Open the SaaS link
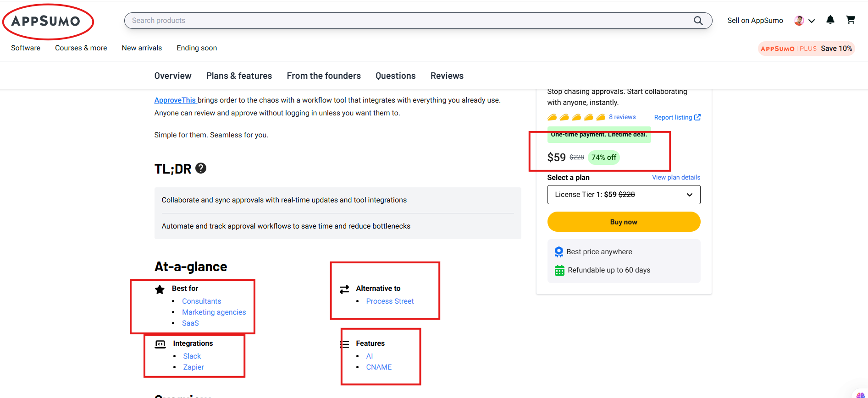This screenshot has height=398, width=868. pyautogui.click(x=190, y=323)
